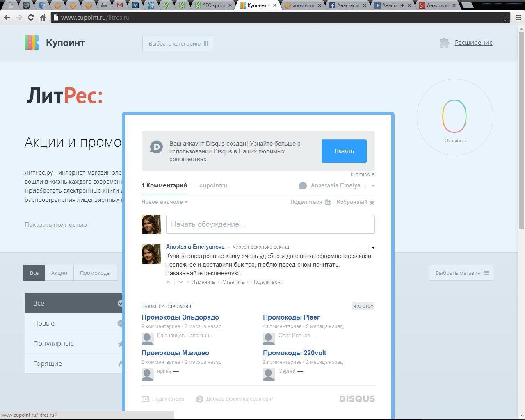The image size is (525, 420).
Task: Click the share arrow icon next to Поделиться
Action: [x=328, y=202]
